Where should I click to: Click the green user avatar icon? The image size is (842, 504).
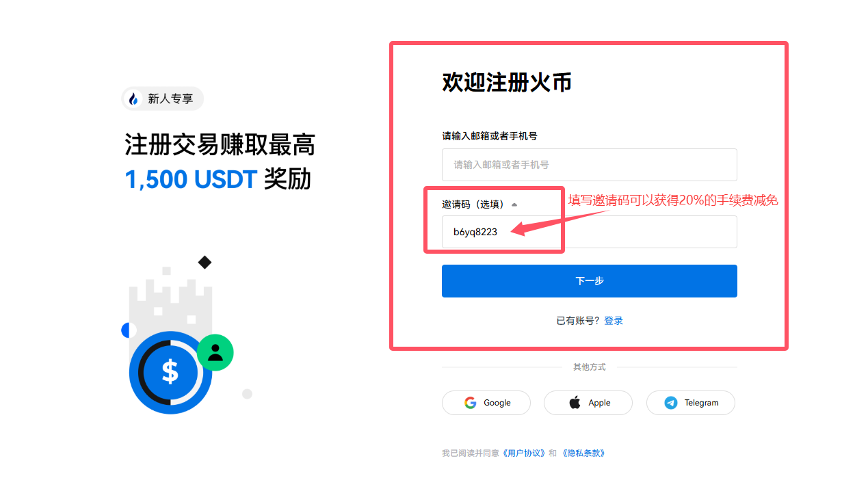click(x=215, y=353)
